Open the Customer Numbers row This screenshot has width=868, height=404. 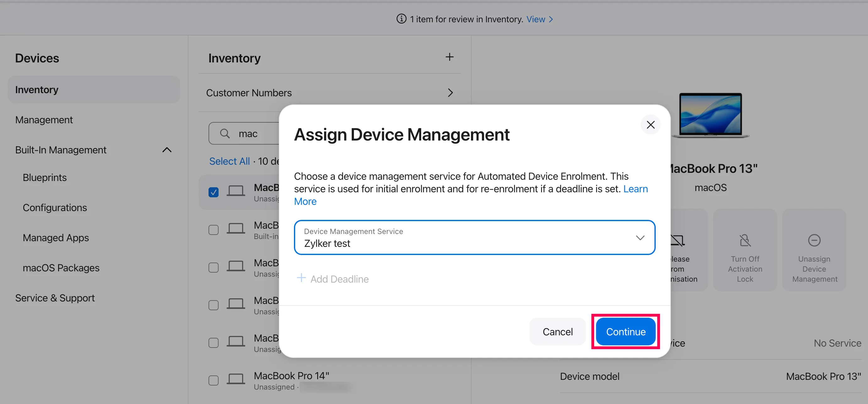[x=329, y=93]
